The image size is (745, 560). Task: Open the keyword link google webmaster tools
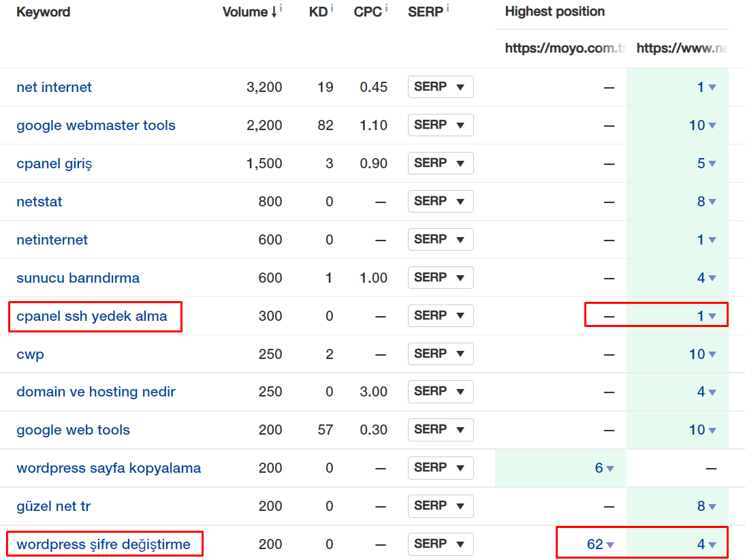(x=96, y=125)
